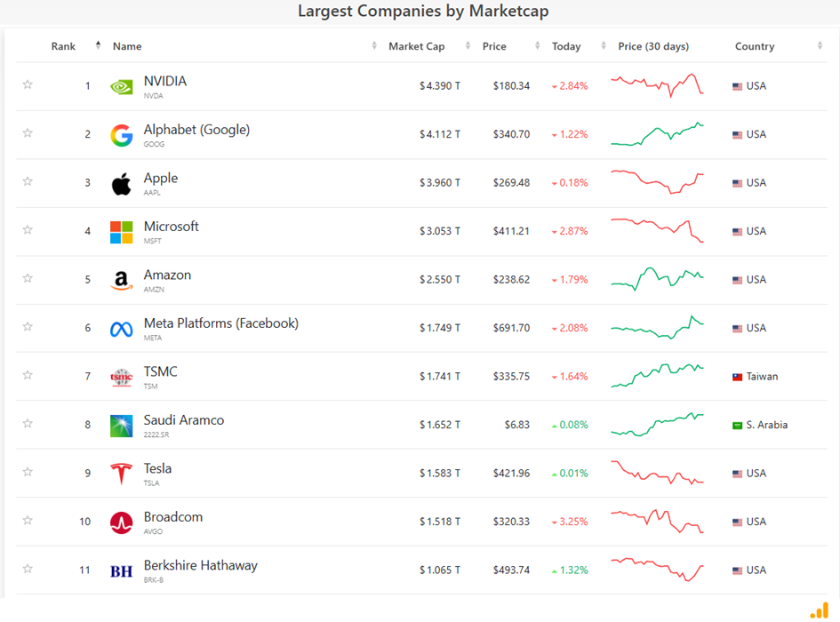Click the Microsoft logo icon
Image resolution: width=840 pixels, height=622 pixels.
(122, 232)
